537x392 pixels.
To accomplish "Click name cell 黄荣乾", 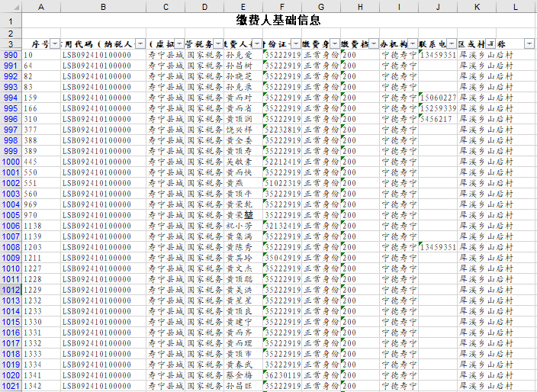I will 243,204.
